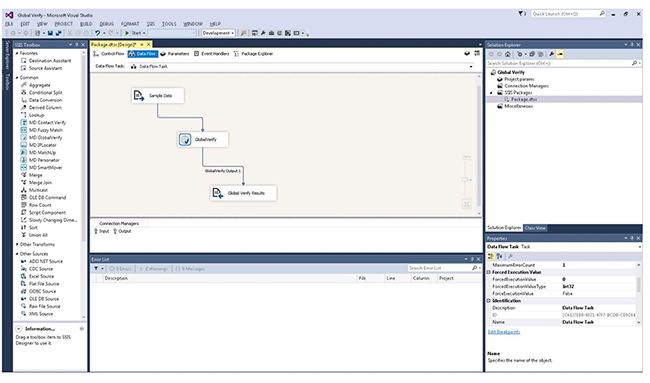Select the MD GlobalVerify toolbox icon
This screenshot has height=383, width=650.
coord(24,138)
